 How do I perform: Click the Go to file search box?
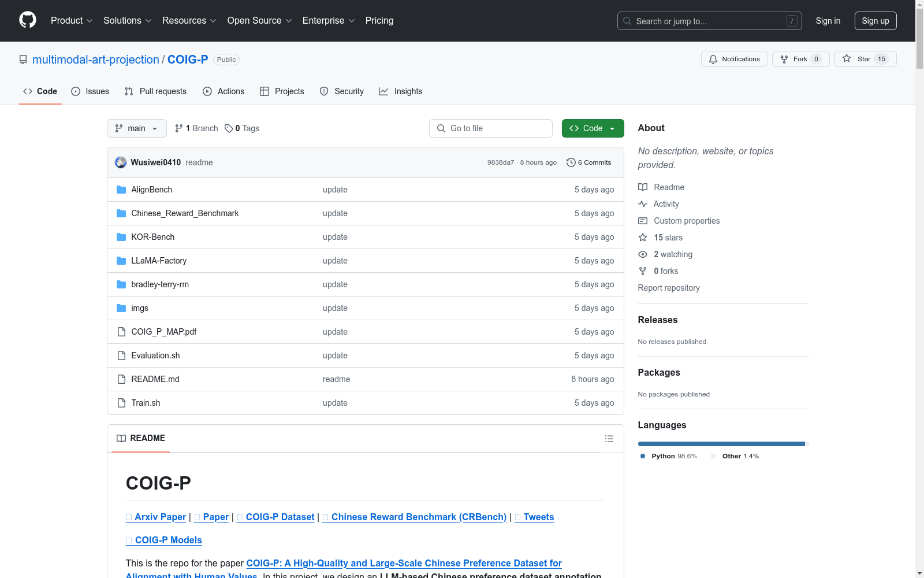(491, 128)
